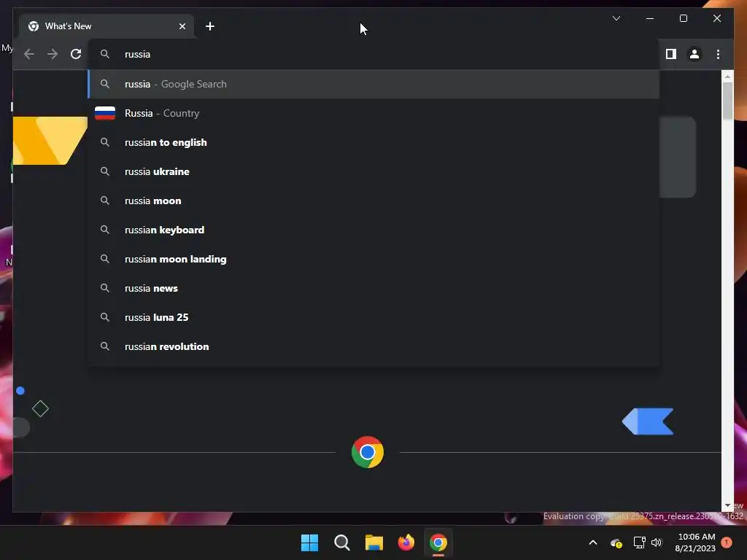Select suggestion 'russian moon landing'
The width and height of the screenshot is (747, 560).
click(374, 259)
